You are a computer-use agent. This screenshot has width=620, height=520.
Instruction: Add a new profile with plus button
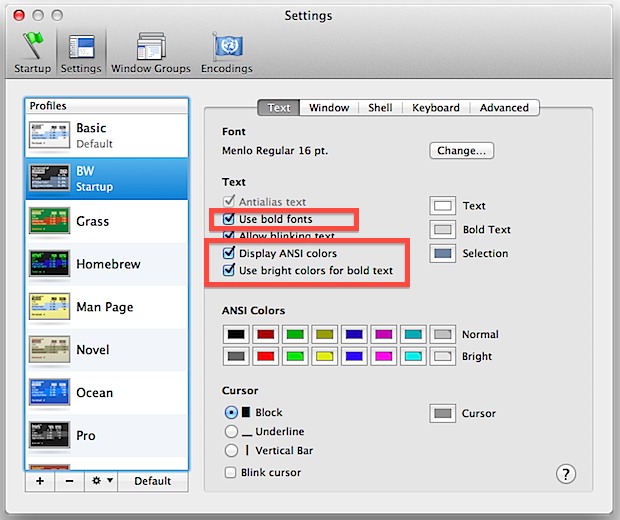(x=40, y=481)
